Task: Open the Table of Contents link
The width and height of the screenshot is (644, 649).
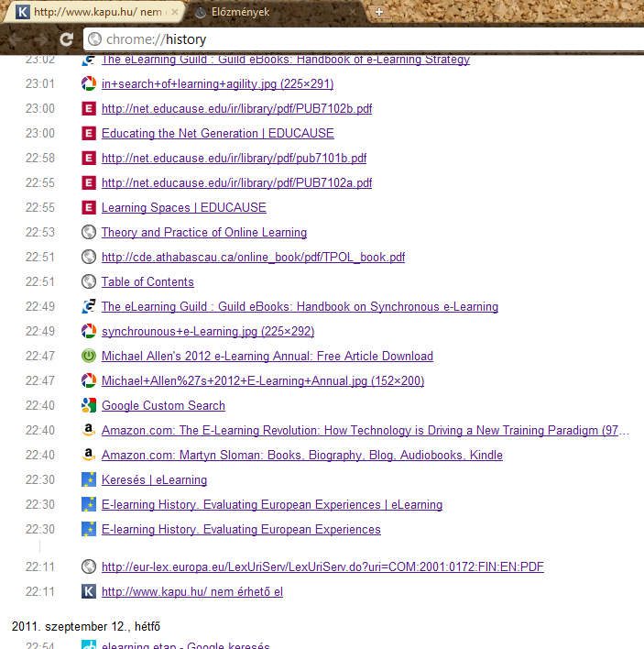Action: 147,282
